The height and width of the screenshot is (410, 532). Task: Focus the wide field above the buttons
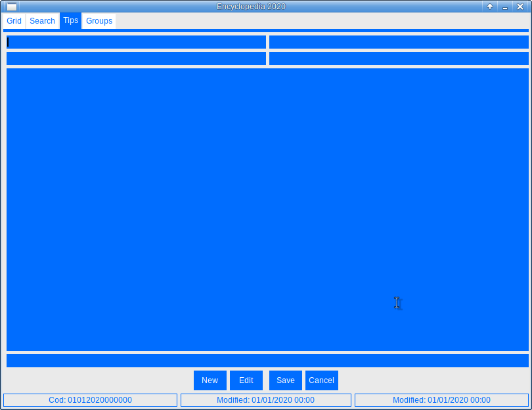[x=267, y=361]
